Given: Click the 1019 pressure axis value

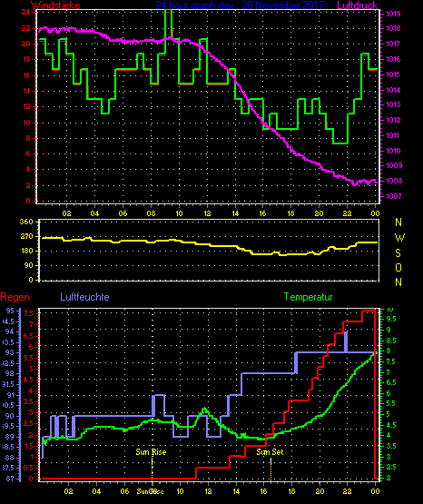Looking at the screenshot, I should coord(393,14).
